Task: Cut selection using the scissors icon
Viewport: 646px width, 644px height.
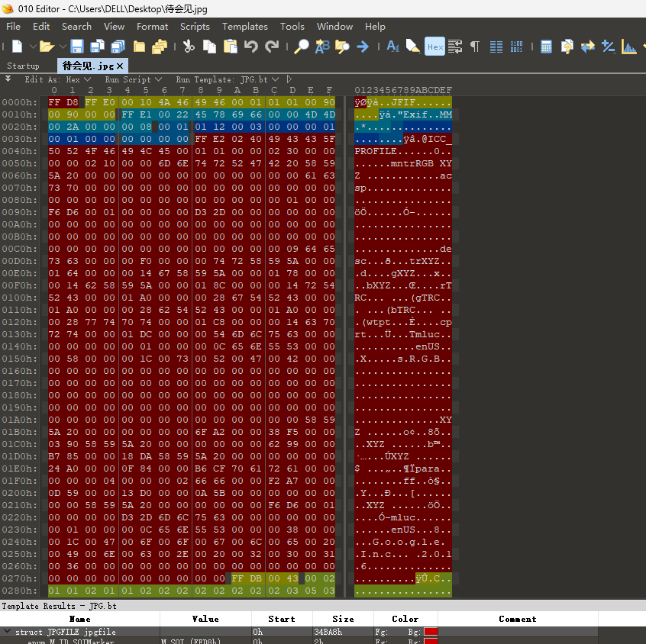Action: coord(189,47)
